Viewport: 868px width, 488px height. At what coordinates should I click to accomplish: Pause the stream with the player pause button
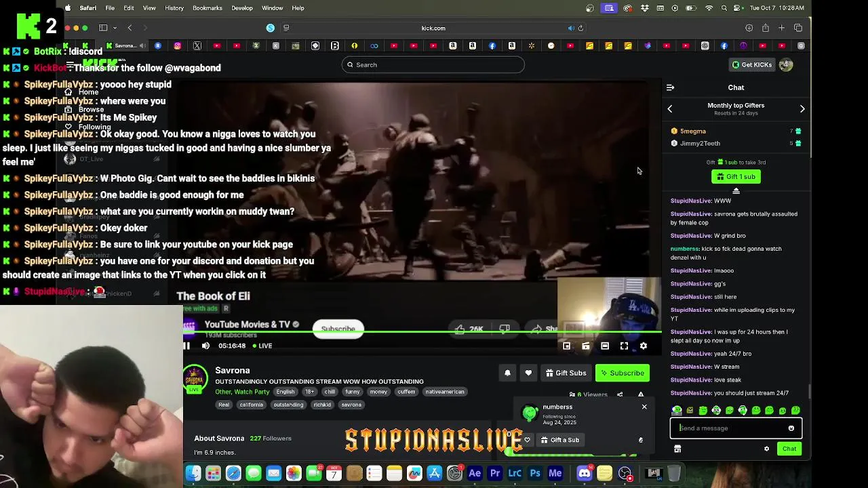coord(187,346)
